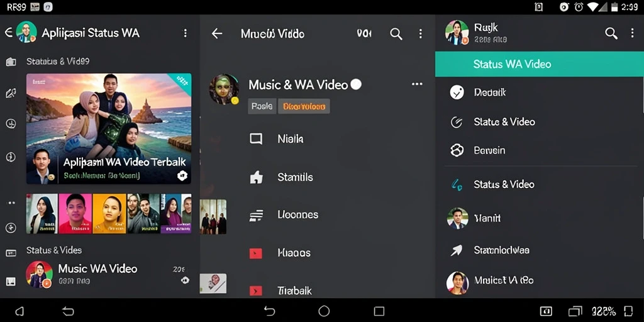The image size is (644, 322).
Task: Open small group photo thumbnail beside Lleonnes
Action: click(x=213, y=216)
